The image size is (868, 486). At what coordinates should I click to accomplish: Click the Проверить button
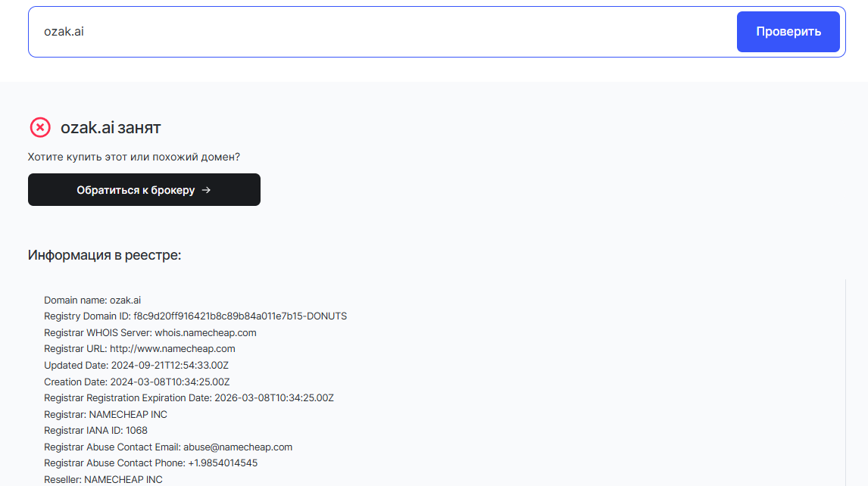point(788,32)
